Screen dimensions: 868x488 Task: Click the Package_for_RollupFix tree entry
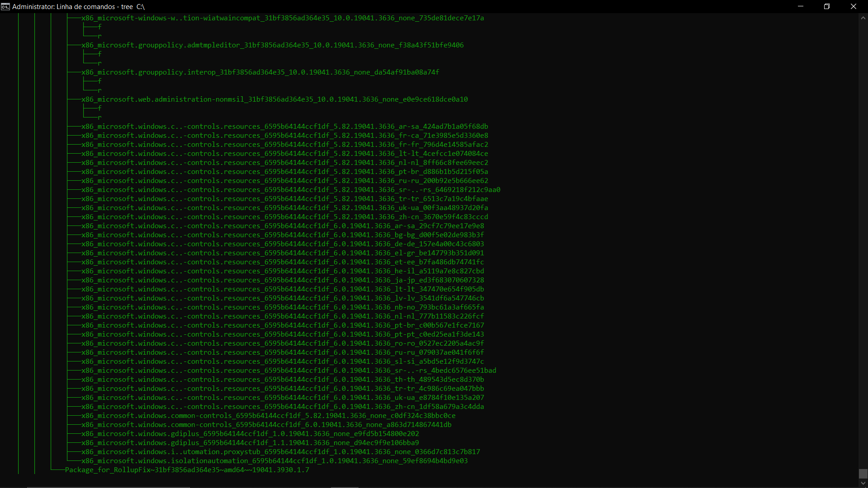click(x=187, y=470)
